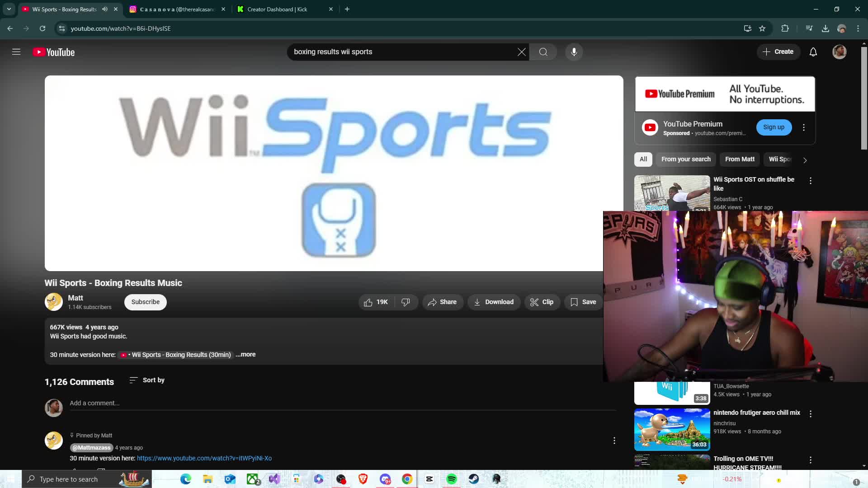Open the YouTube hamburger guide menu
This screenshot has width=868, height=488.
(x=16, y=52)
